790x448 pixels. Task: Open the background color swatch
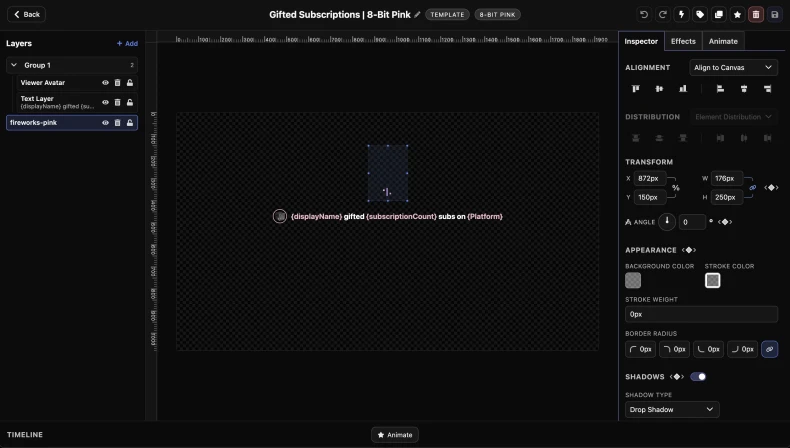tap(633, 280)
